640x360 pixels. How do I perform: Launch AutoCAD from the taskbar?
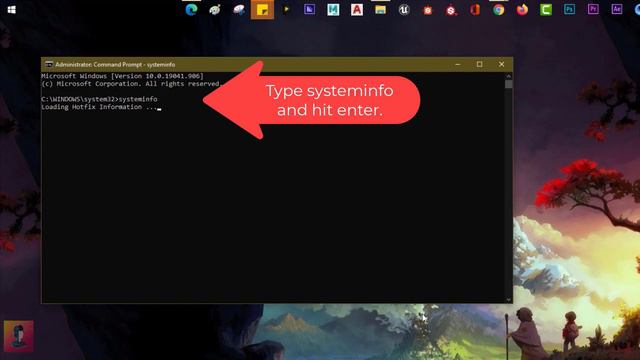tap(357, 9)
